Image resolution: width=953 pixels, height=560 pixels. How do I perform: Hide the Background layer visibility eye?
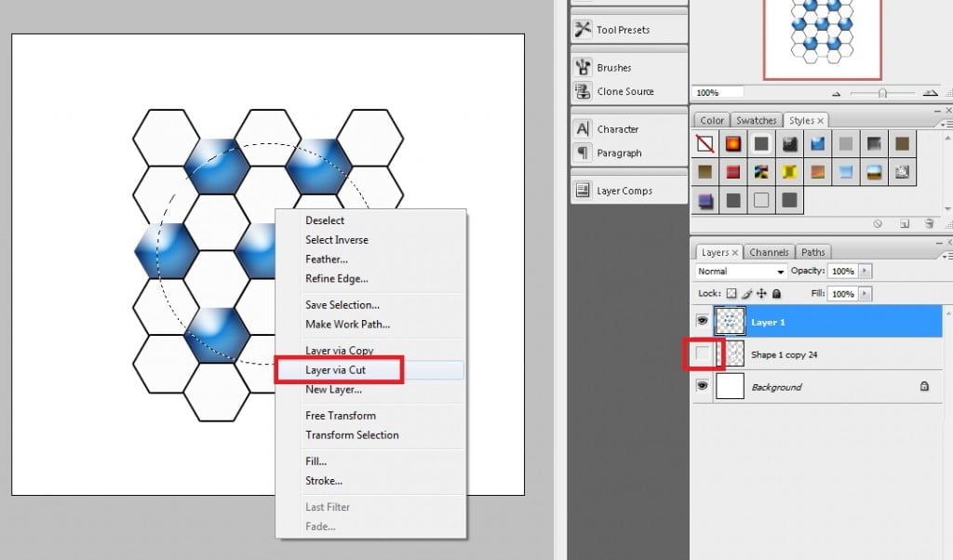tap(702, 387)
